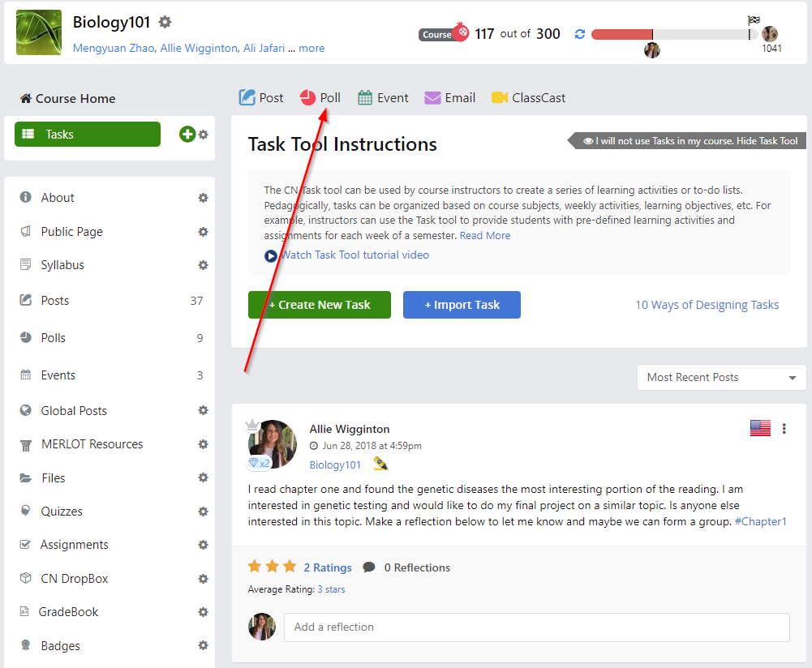Screen dimensions: 812x668
Task: Click the 3 stars average rating
Action: click(x=331, y=589)
